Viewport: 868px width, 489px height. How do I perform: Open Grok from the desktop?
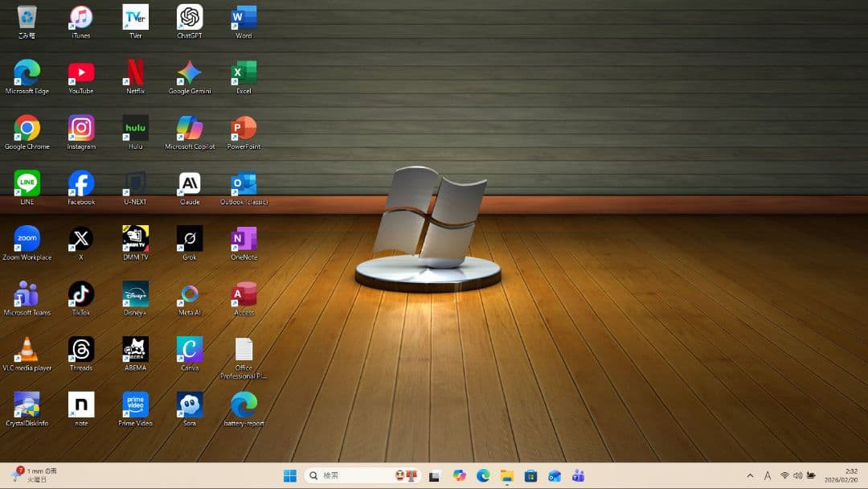pos(189,238)
